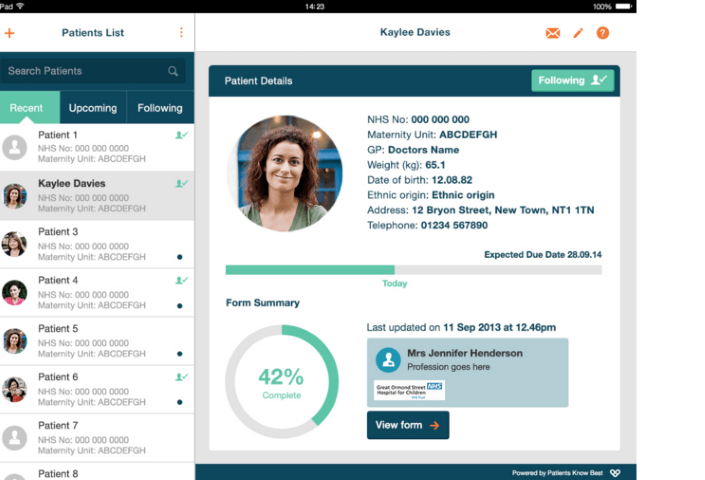Image resolution: width=705 pixels, height=480 pixels.
Task: Click Weight (kg): 65.1 detail
Action: coord(406,165)
